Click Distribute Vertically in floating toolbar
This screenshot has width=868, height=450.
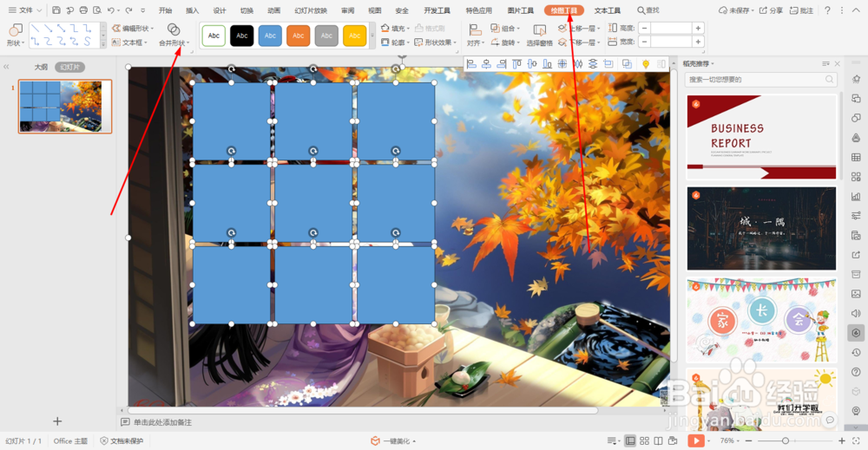pos(593,64)
